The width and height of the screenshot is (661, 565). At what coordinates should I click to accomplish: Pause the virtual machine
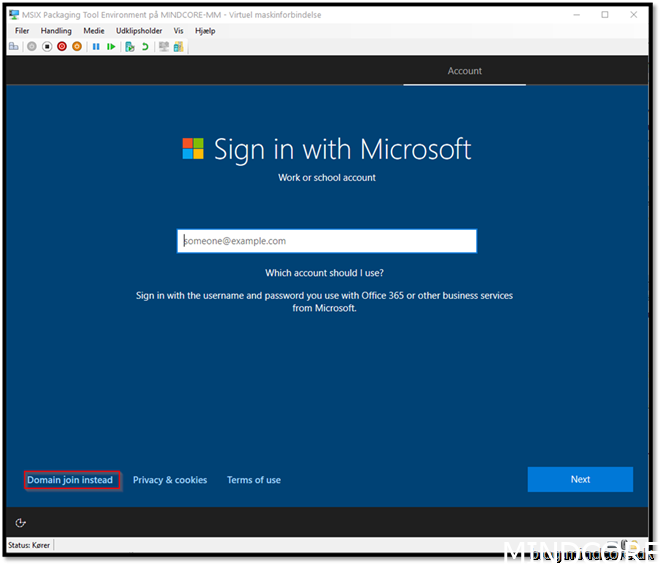96,46
